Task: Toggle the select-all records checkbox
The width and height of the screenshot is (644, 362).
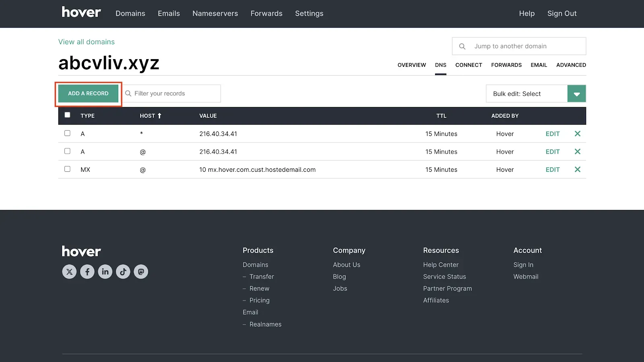Action: click(x=67, y=115)
